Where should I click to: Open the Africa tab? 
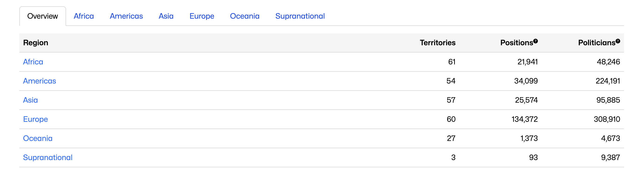tap(84, 16)
